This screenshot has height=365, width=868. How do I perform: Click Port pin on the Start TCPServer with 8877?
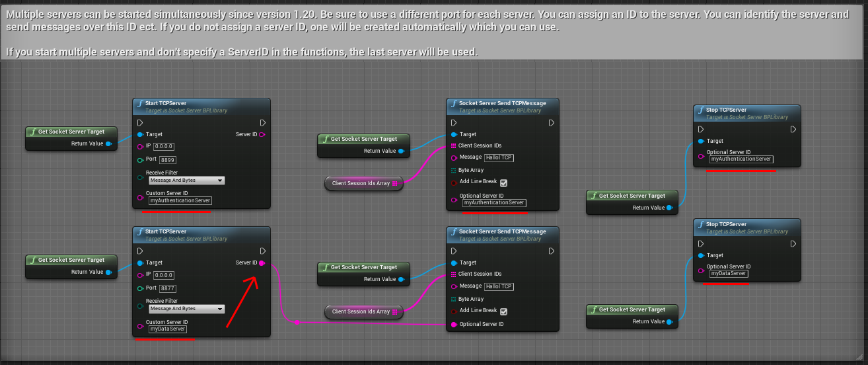(140, 288)
